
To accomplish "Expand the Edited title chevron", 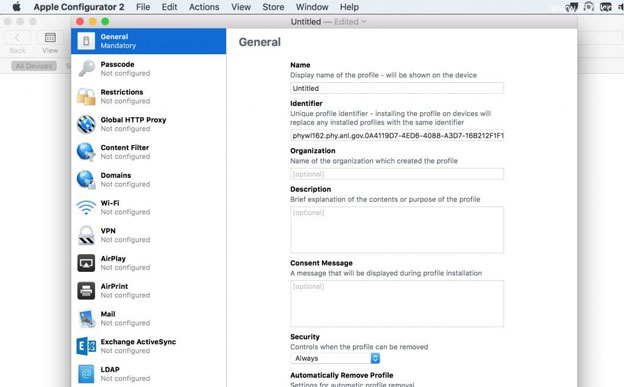I will point(363,22).
